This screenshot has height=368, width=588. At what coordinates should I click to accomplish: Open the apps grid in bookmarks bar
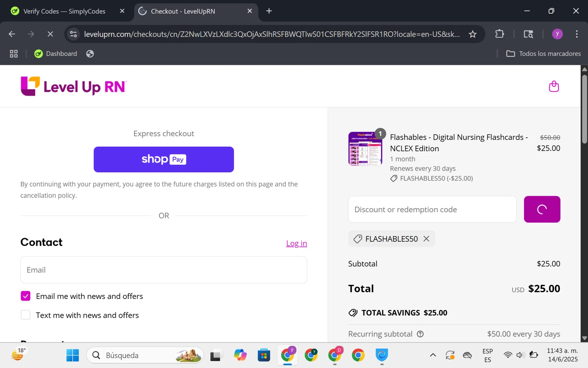[14, 54]
